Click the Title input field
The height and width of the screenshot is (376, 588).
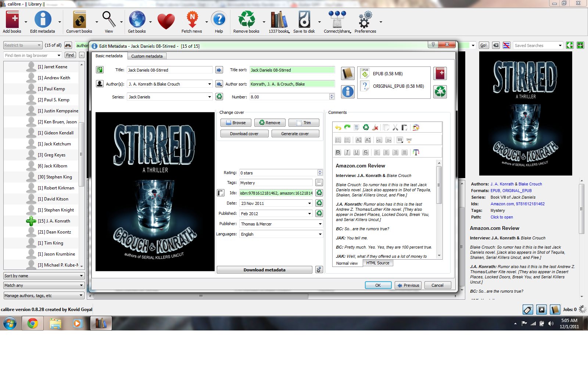[x=170, y=70]
